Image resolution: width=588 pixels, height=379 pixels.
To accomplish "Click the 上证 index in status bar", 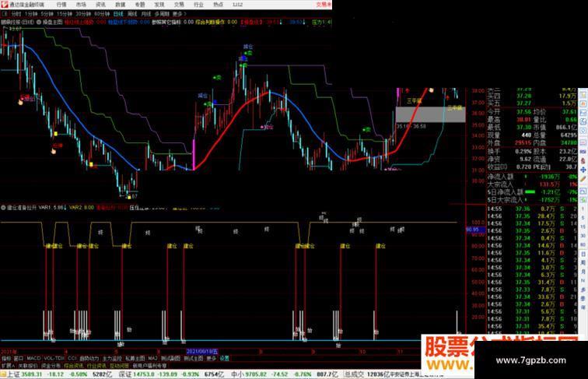I will [13, 374].
